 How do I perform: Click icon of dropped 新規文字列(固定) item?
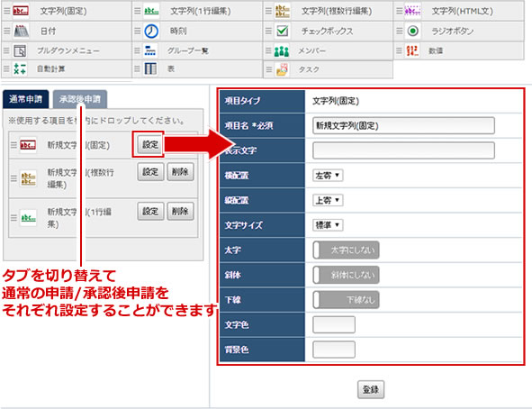[x=28, y=145]
